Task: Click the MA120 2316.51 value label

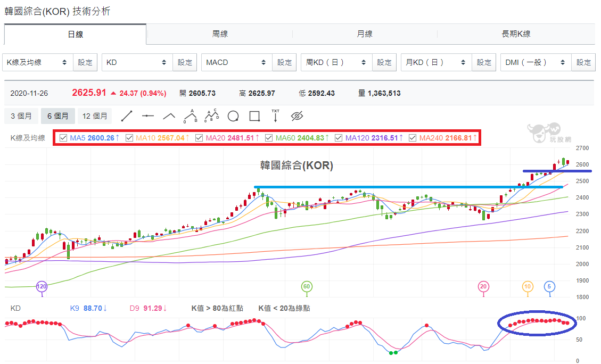Action: point(374,138)
